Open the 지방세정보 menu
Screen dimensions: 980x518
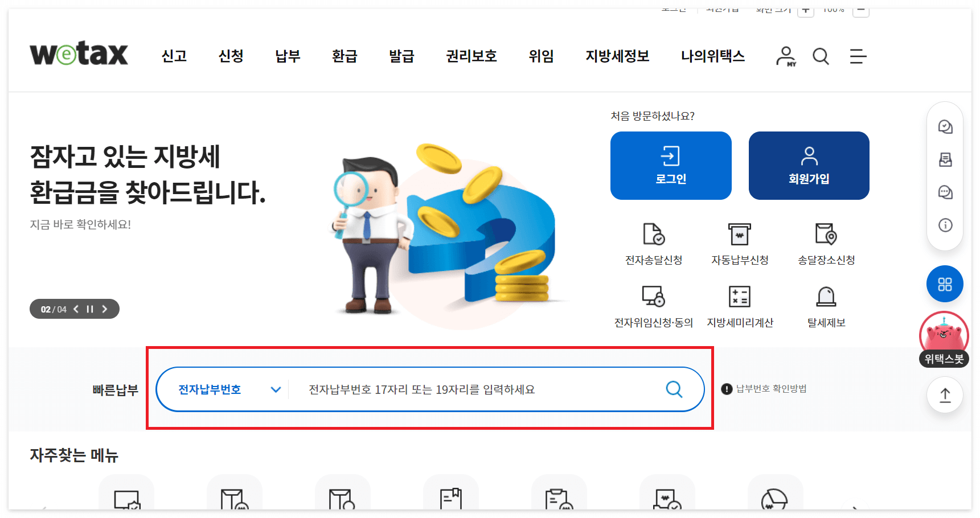tap(618, 56)
